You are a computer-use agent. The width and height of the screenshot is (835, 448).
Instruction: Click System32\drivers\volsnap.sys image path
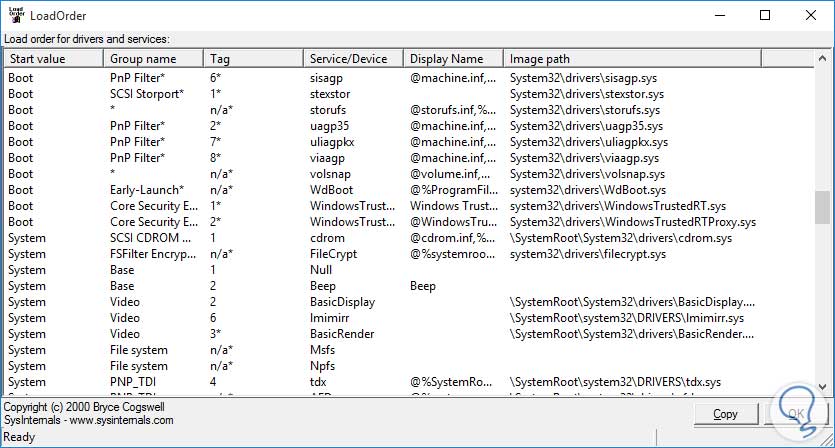coord(587,174)
